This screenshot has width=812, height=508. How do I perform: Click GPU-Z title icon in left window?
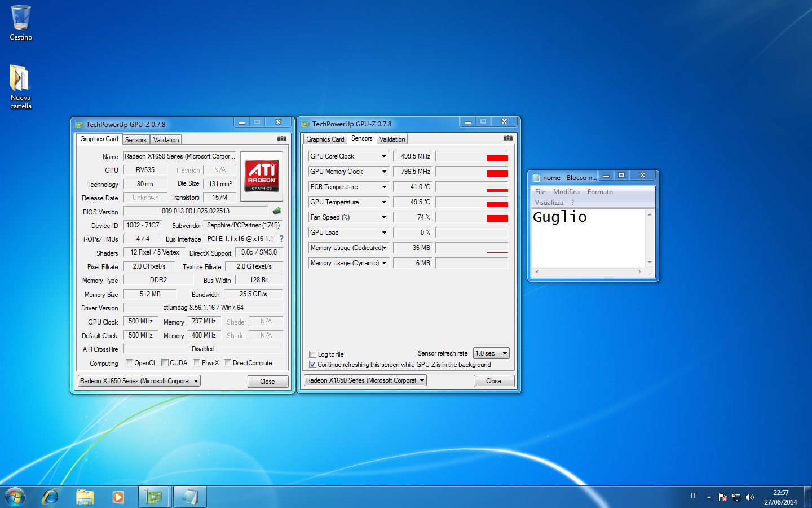[x=80, y=125]
